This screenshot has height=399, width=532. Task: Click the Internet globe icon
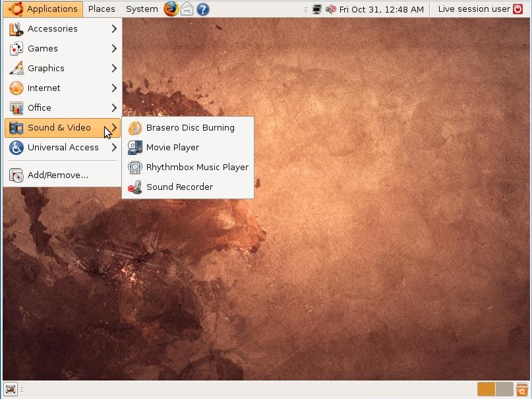tap(16, 88)
